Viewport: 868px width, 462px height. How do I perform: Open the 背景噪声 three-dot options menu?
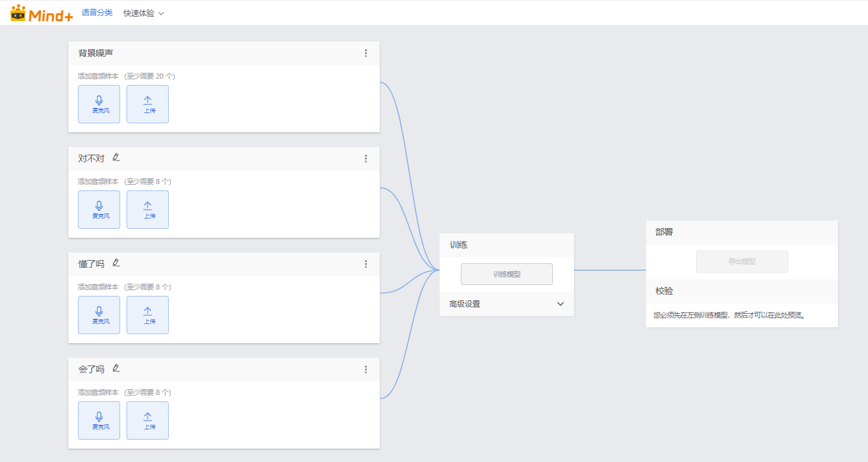pyautogui.click(x=366, y=54)
